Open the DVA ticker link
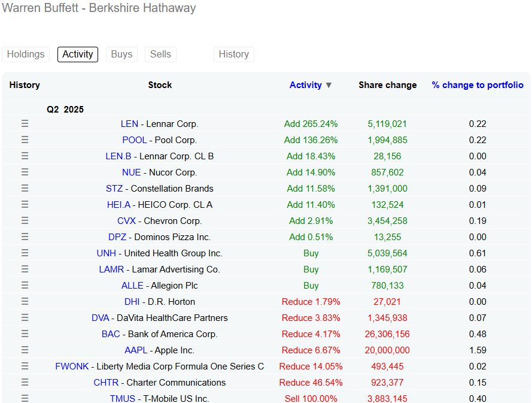The image size is (532, 403). point(101,318)
